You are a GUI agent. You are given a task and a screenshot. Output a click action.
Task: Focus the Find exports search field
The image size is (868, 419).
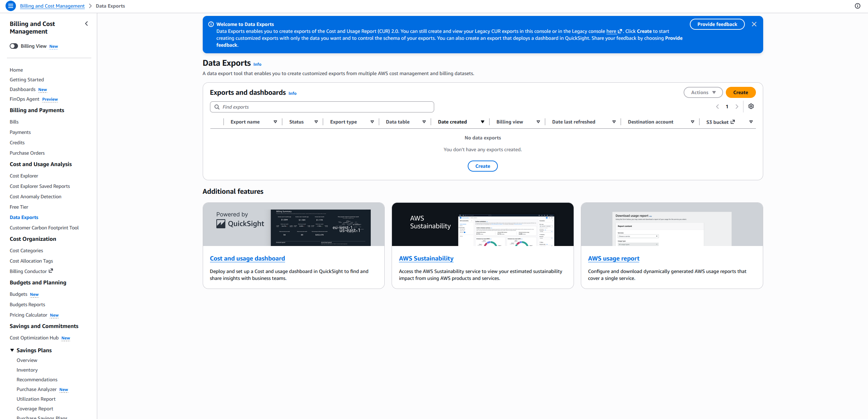point(322,107)
